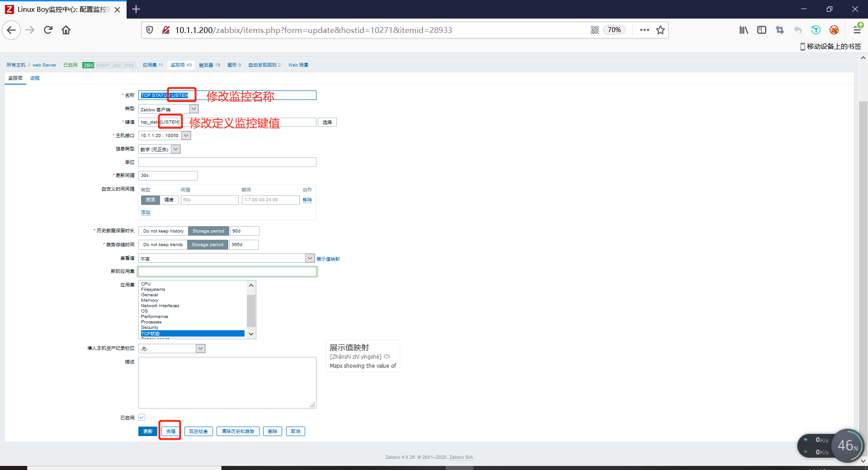Expand the host interface 10.1.1.20 dropdown
Screen dimensions: 868x470
[x=186, y=135]
